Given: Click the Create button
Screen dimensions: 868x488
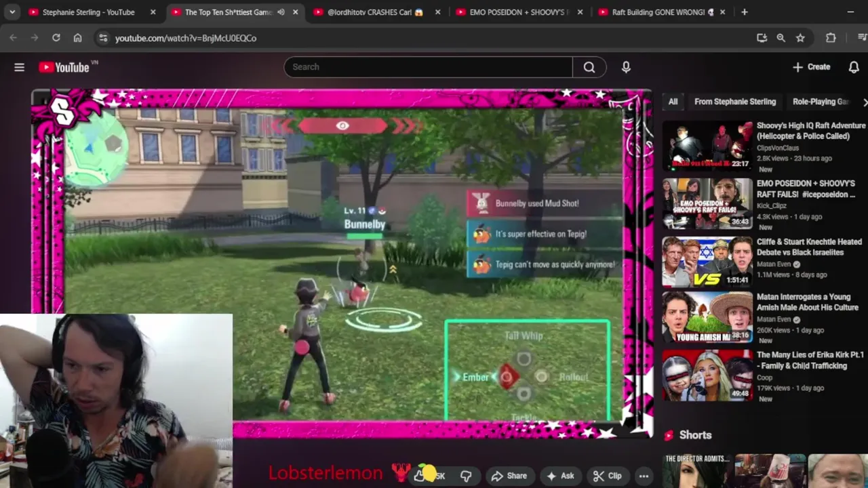Looking at the screenshot, I should pyautogui.click(x=811, y=67).
